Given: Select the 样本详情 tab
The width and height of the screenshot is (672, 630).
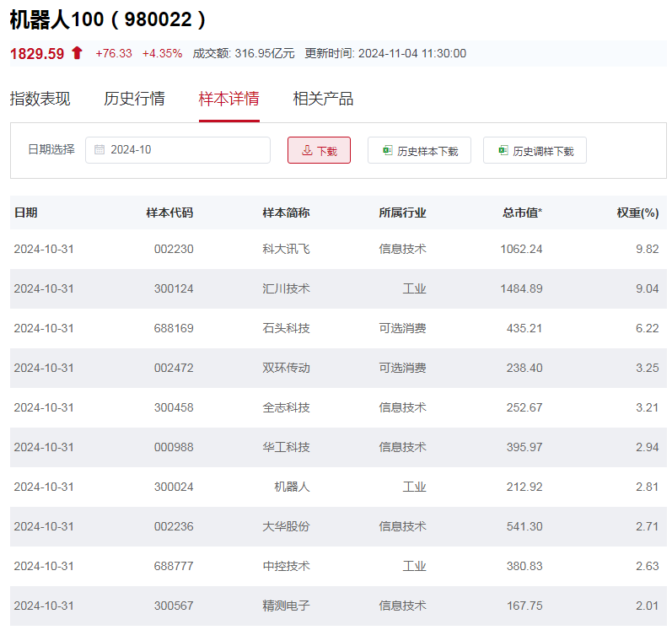Looking at the screenshot, I should [x=228, y=99].
